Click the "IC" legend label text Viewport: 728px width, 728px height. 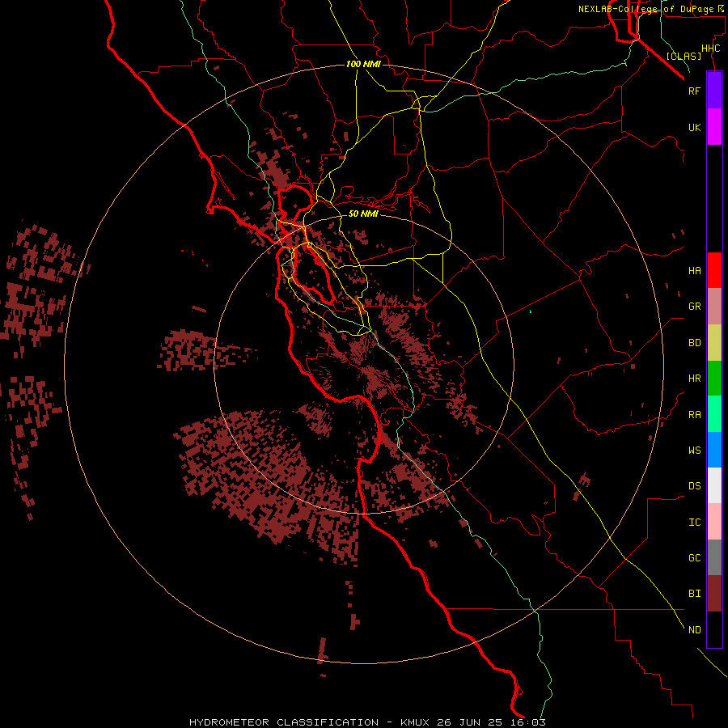[x=694, y=522]
